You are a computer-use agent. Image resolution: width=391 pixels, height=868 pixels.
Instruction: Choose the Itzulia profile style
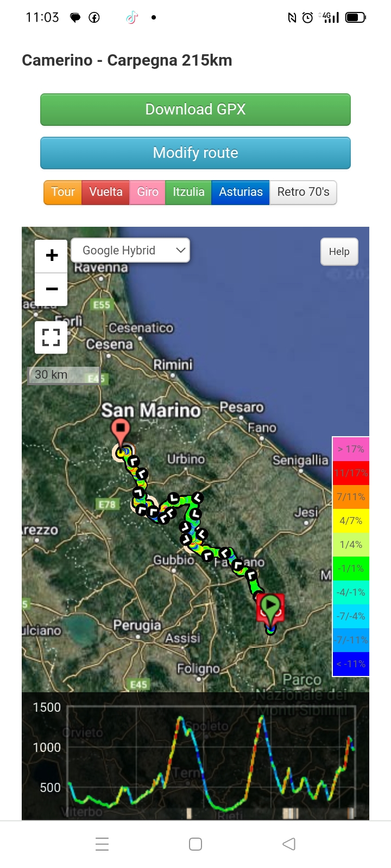(188, 192)
